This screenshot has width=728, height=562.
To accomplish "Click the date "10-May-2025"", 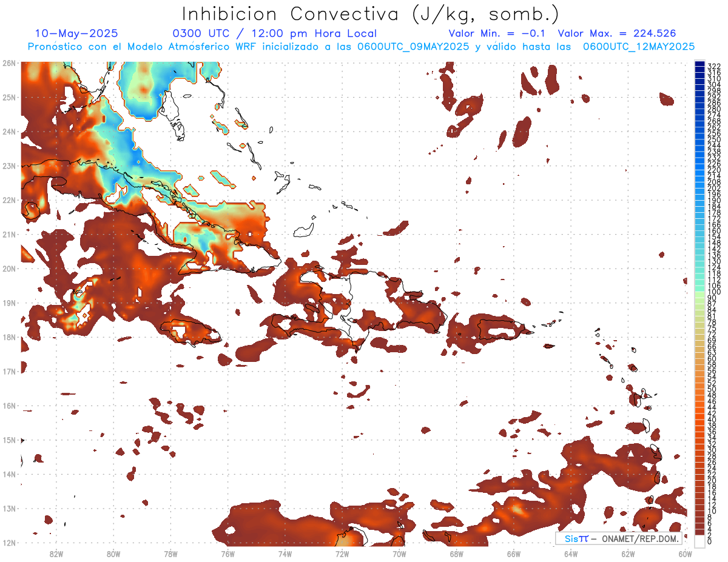I will pyautogui.click(x=76, y=33).
